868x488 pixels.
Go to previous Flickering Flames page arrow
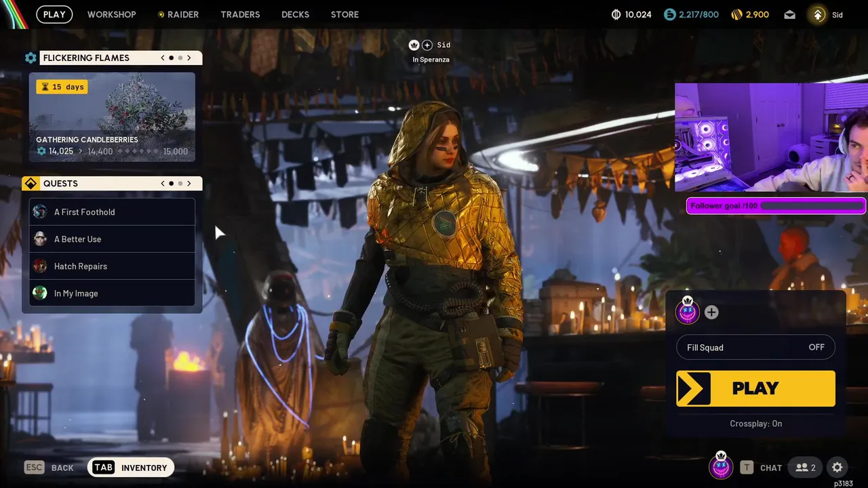(x=163, y=58)
